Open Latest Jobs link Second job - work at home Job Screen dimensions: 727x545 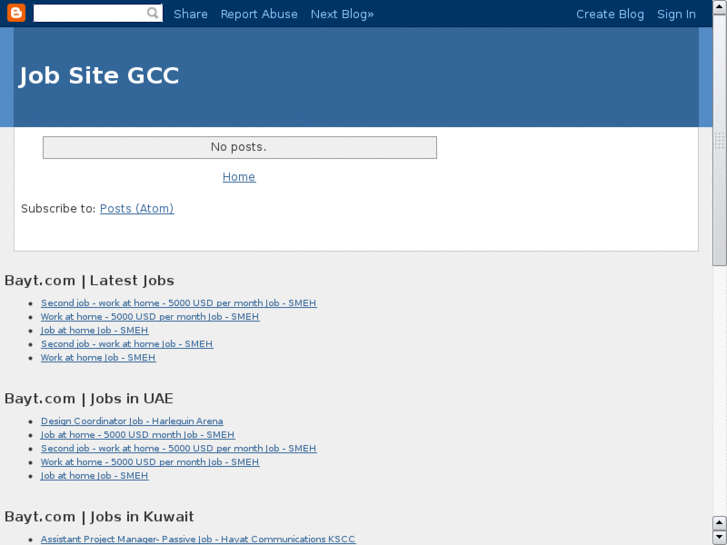click(127, 344)
